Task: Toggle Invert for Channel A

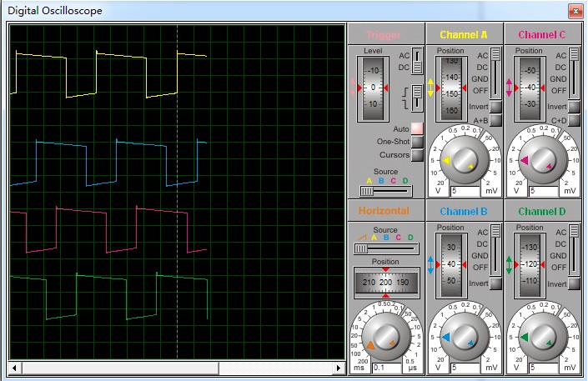Action: click(495, 107)
